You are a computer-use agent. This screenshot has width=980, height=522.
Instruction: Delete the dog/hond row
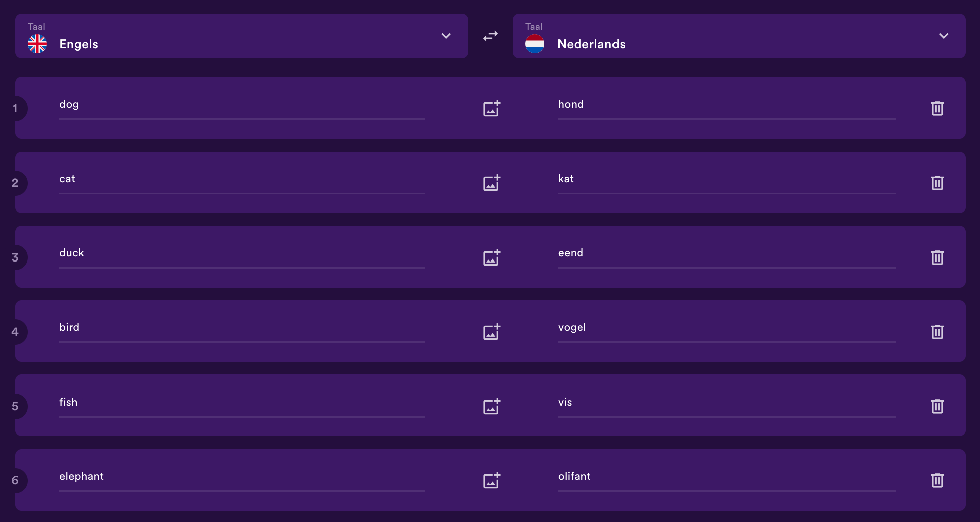click(937, 108)
